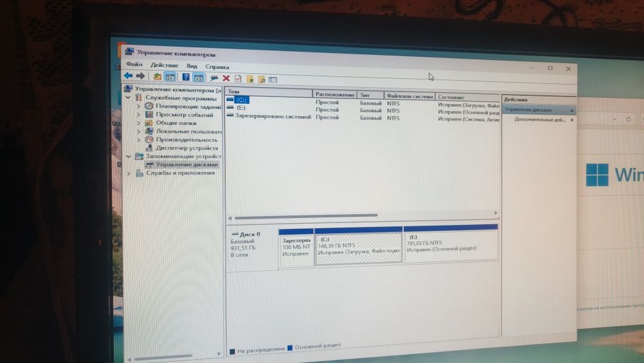This screenshot has width=644, height=363.
Task: Open the Действие menu
Action: 164,65
